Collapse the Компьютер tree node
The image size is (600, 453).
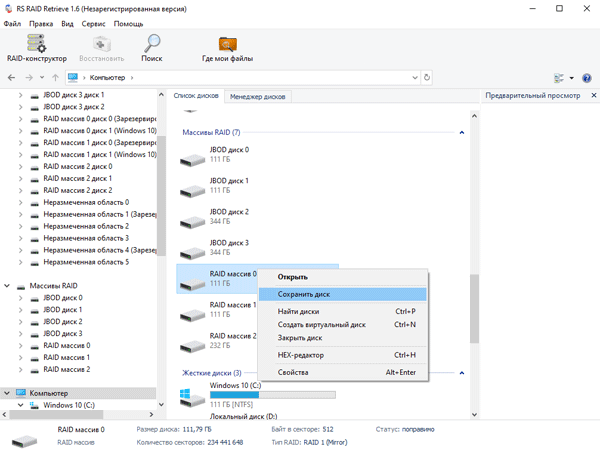coord(7,393)
